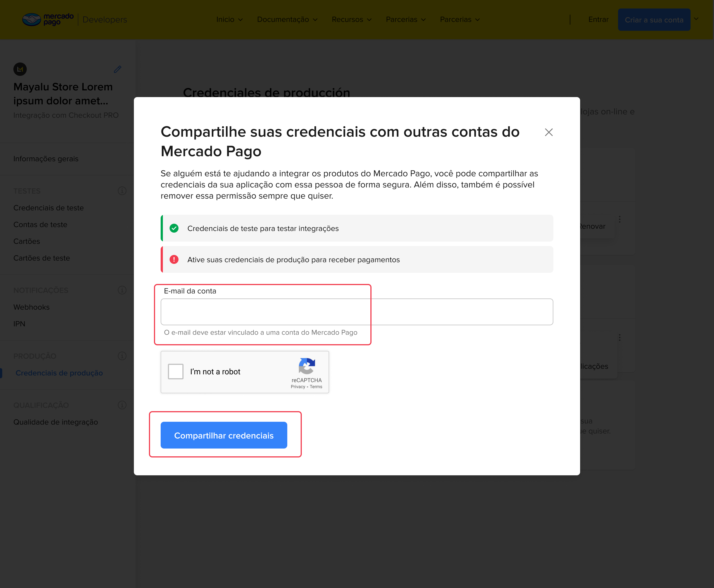Open Cartões de teste in sidebar

(x=42, y=258)
